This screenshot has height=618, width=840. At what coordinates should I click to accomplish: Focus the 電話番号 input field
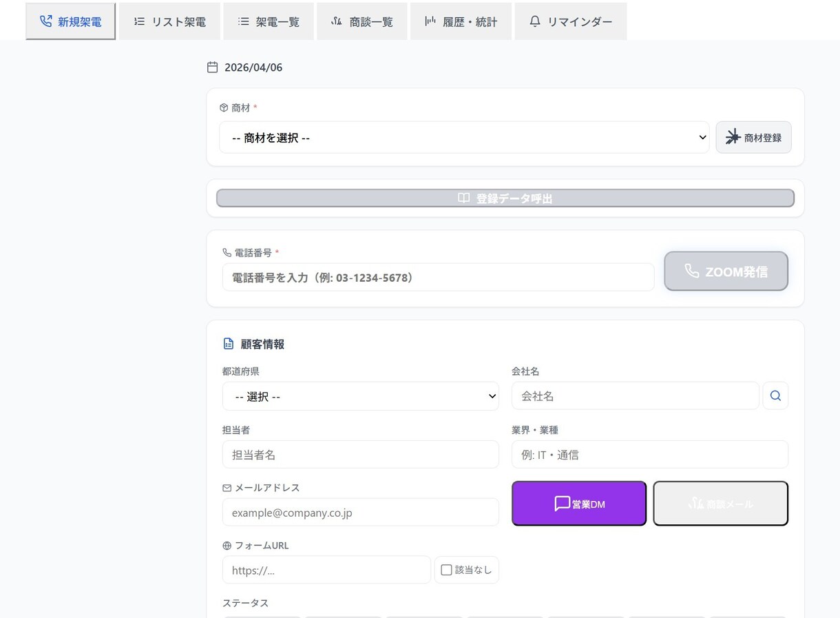(438, 278)
